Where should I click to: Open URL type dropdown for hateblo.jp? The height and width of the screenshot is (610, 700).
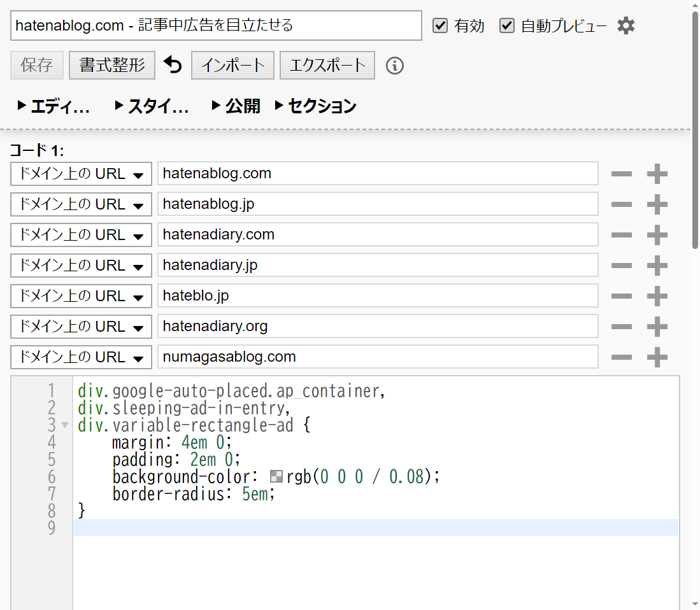[82, 296]
